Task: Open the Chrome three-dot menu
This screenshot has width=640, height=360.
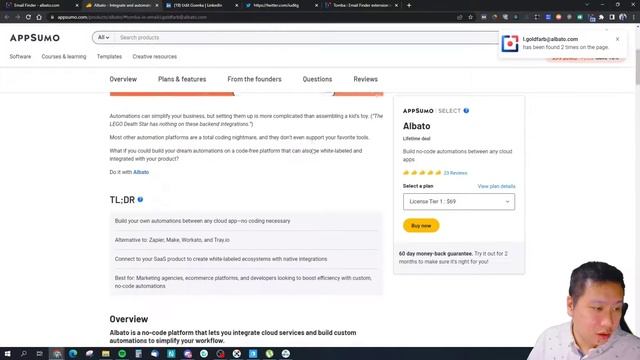Action: 634,17
